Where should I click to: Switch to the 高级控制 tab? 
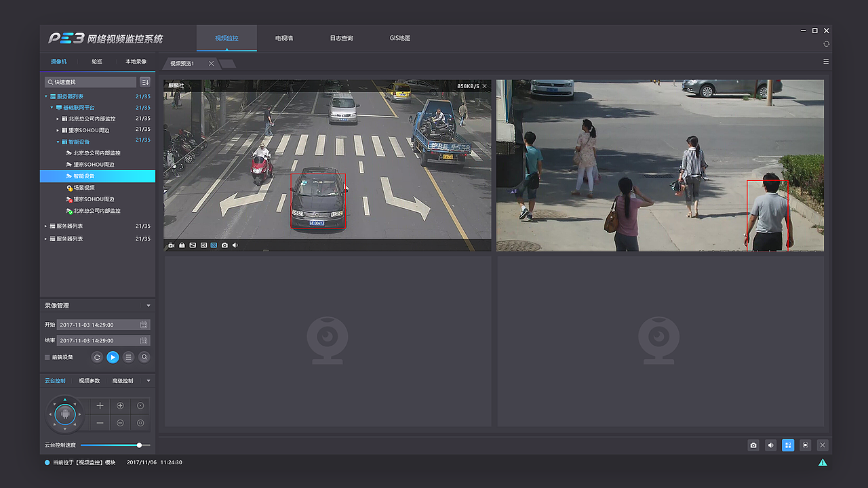[x=123, y=381]
